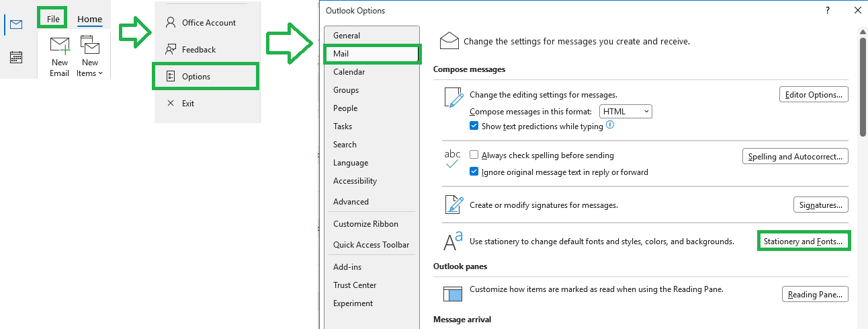Open the File tab
868x329 pixels.
(x=53, y=19)
